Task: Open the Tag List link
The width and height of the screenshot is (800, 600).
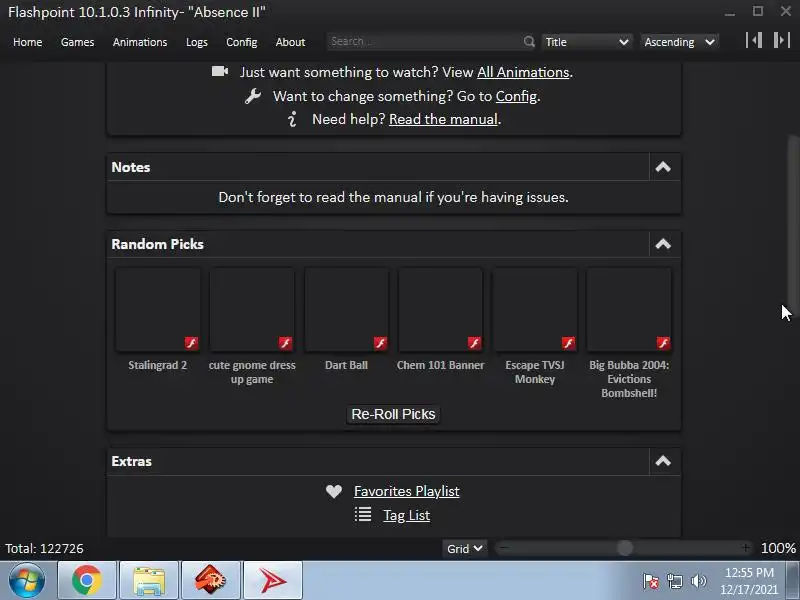Action: click(407, 515)
